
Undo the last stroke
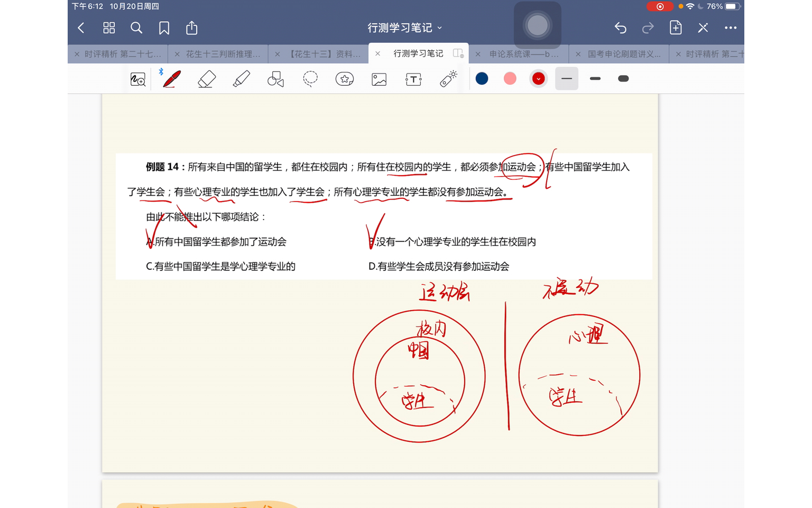click(620, 28)
